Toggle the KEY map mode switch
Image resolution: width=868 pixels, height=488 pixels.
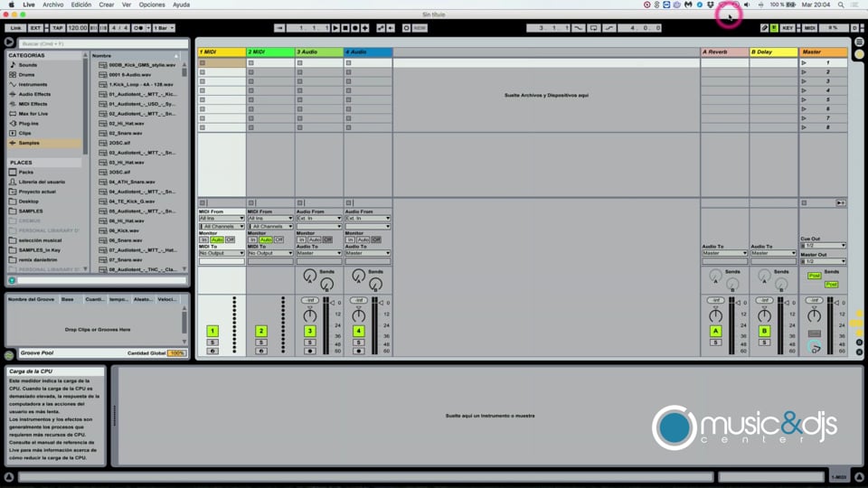pos(788,28)
